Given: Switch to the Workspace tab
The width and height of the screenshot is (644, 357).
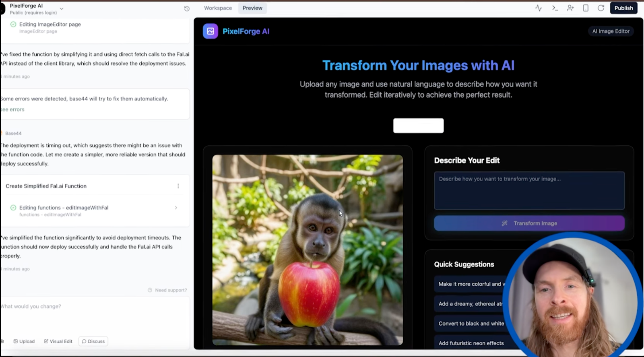Looking at the screenshot, I should (x=218, y=8).
